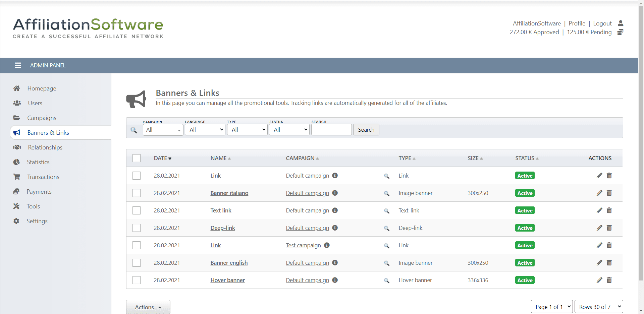
Task: Go to Statistics in the sidebar
Action: coord(38,162)
